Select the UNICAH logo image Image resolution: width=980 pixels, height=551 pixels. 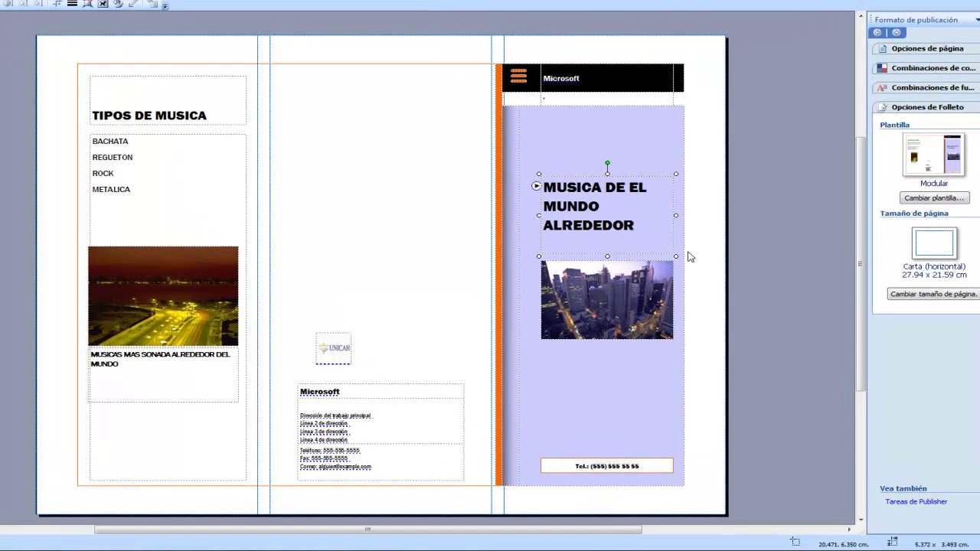[334, 348]
